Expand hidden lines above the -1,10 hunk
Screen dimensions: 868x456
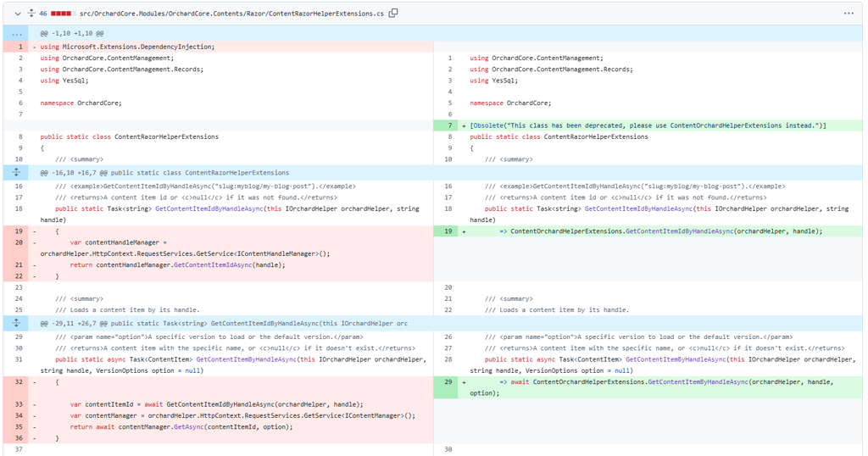click(17, 34)
